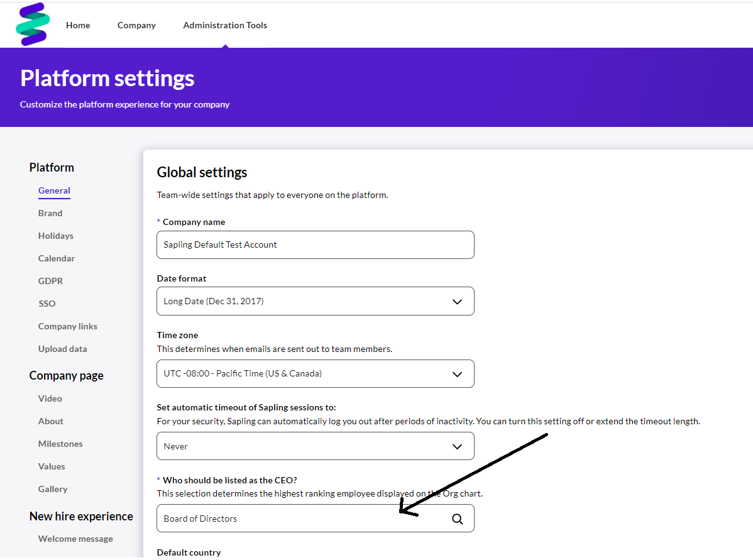Open the Milestones company page section
The width and height of the screenshot is (753, 560).
60,444
